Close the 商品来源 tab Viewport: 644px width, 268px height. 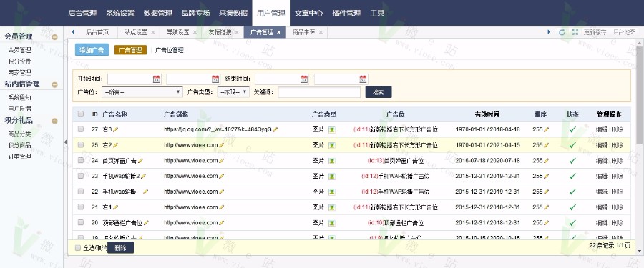click(x=321, y=32)
